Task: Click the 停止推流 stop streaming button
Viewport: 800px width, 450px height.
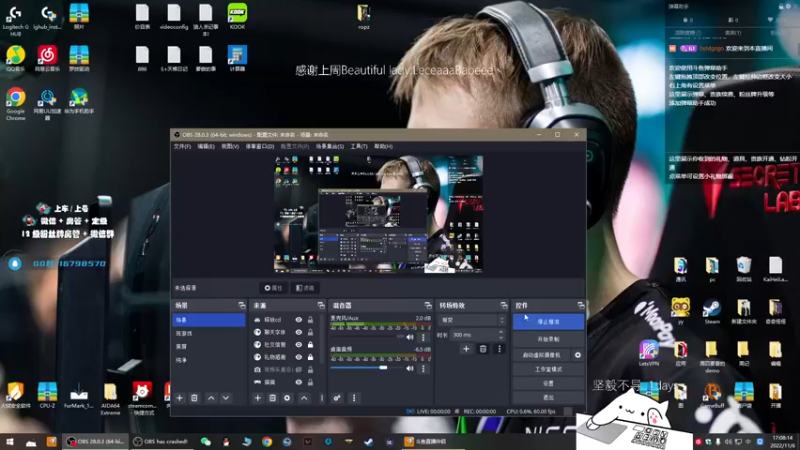Action: [x=548, y=322]
